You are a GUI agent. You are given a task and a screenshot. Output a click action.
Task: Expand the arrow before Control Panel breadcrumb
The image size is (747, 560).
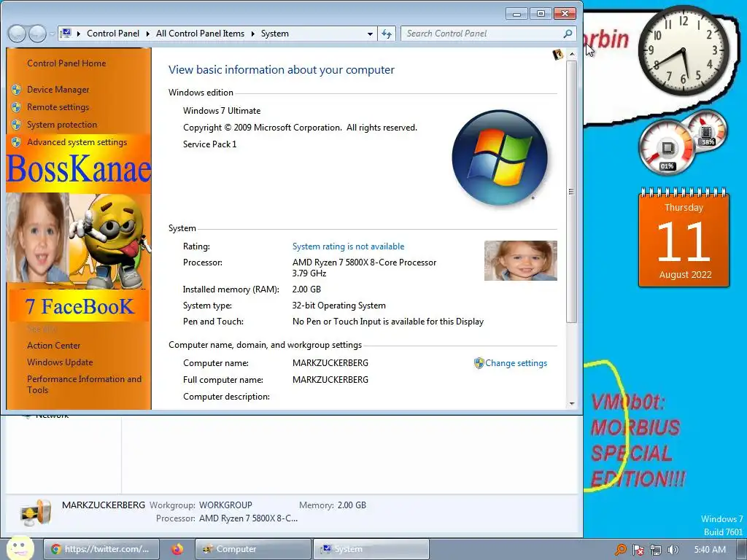(x=79, y=34)
